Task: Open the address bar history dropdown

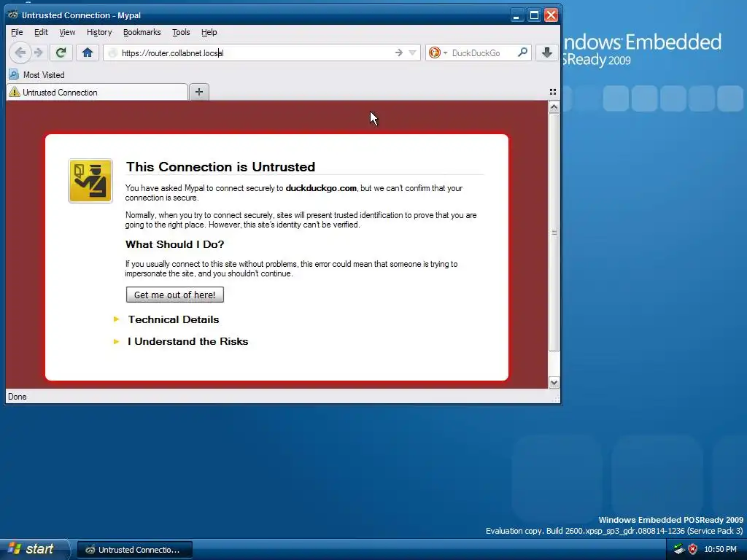Action: coord(413,52)
